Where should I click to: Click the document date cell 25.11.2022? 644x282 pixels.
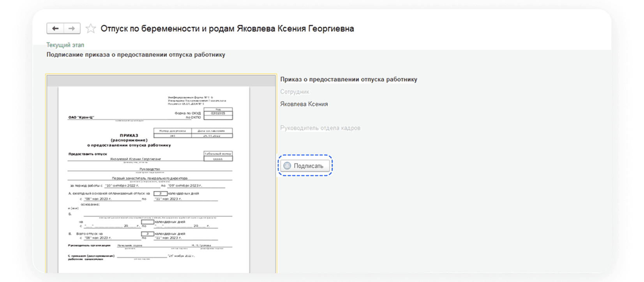[212, 136]
